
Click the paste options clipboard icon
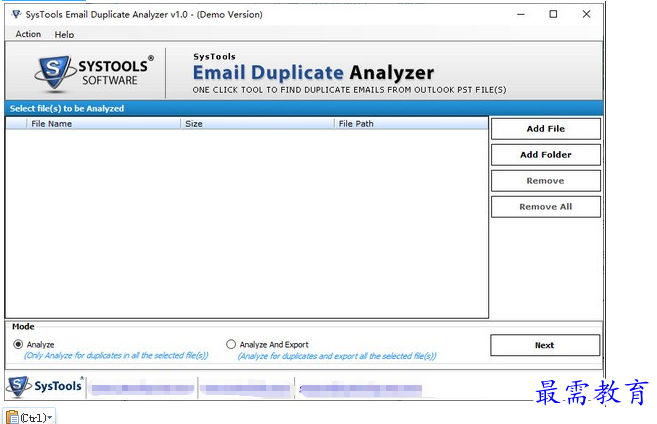coord(12,416)
